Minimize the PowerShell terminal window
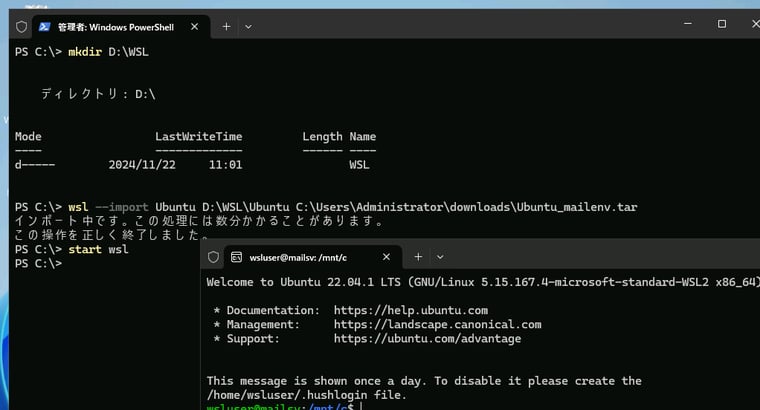This screenshot has width=760, height=410. pos(687,23)
